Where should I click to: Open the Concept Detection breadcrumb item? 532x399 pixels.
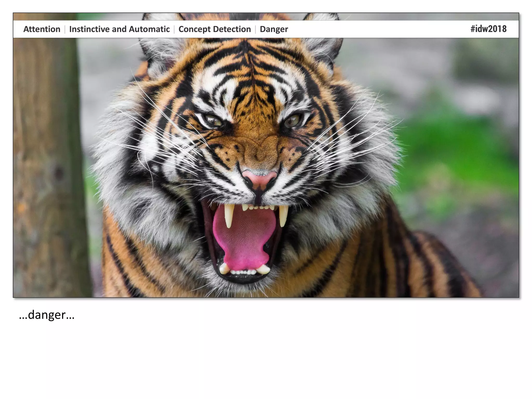coord(215,29)
